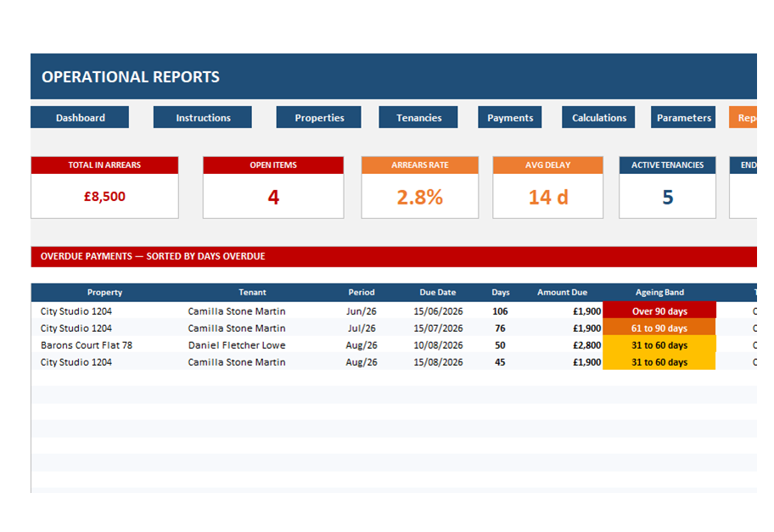Click the open items value 4

point(273,198)
